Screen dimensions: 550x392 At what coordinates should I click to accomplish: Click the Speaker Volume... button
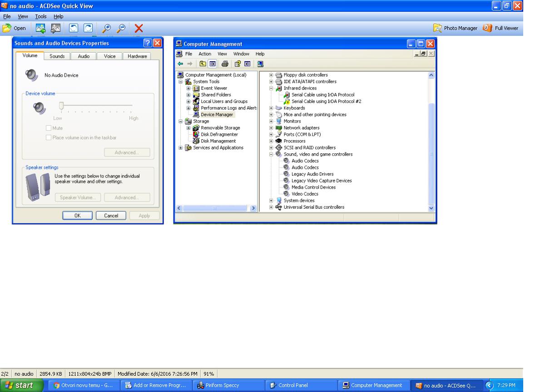point(78,198)
